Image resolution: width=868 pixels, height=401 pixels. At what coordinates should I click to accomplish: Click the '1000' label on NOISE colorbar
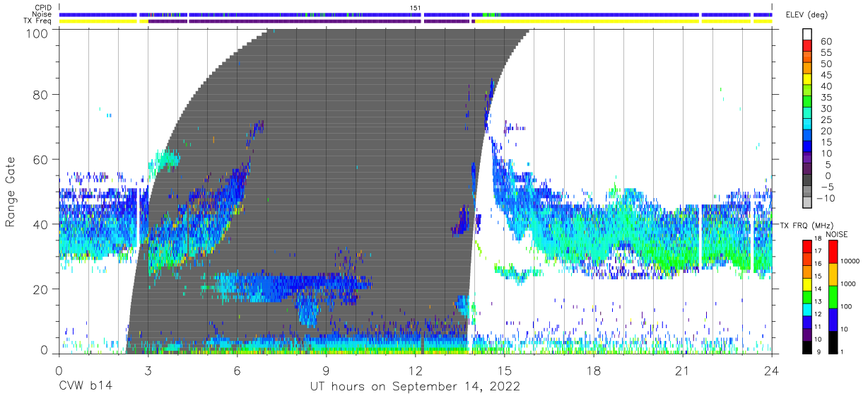coord(848,284)
